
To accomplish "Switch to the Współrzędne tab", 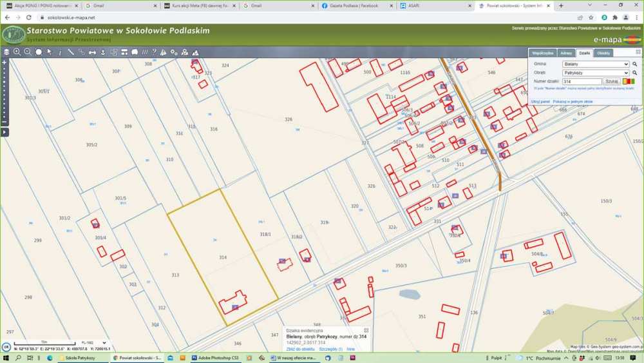I will [x=542, y=53].
